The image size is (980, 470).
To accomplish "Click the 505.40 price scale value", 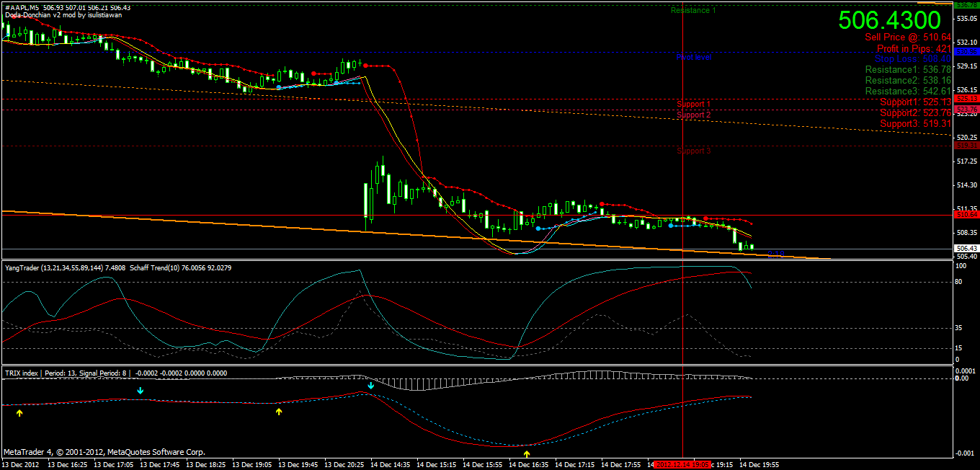I will (x=966, y=256).
